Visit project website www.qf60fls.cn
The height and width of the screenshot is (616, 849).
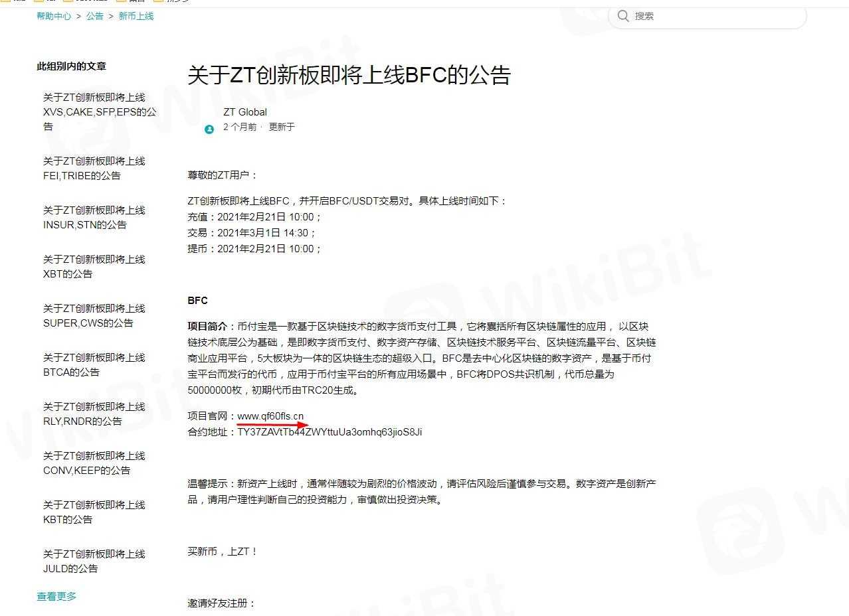pos(270,416)
